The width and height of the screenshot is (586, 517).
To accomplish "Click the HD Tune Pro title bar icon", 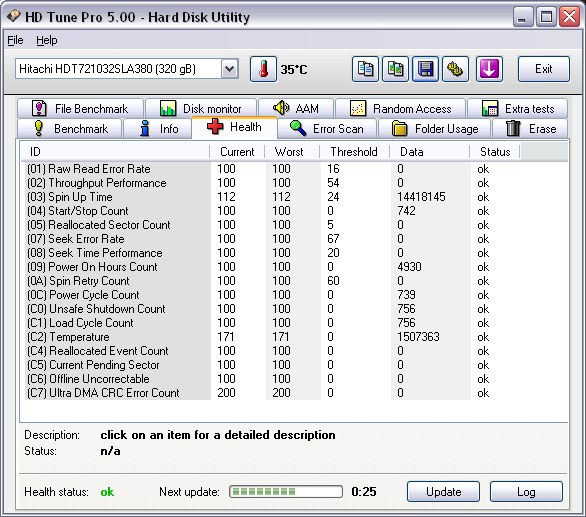I will tap(14, 16).
